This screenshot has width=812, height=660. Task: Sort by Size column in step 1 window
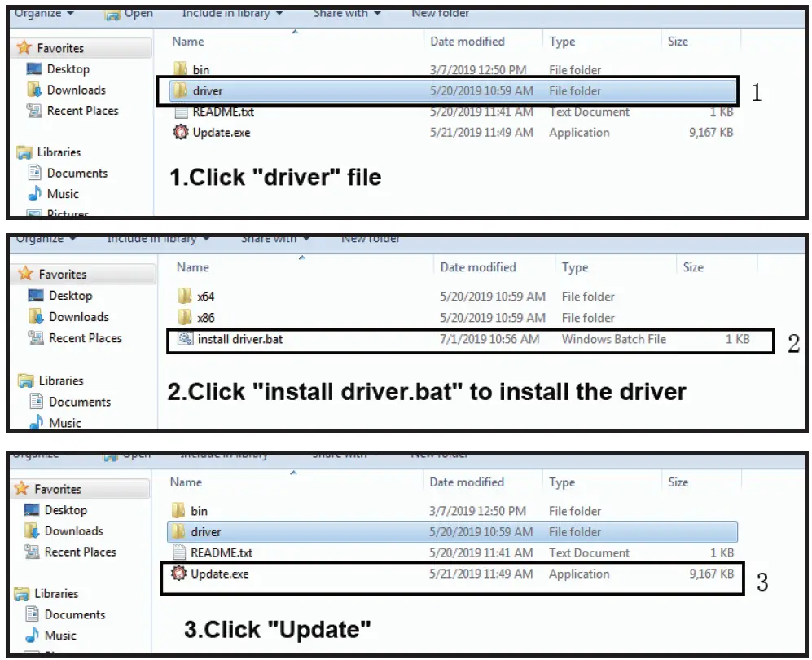[x=678, y=42]
